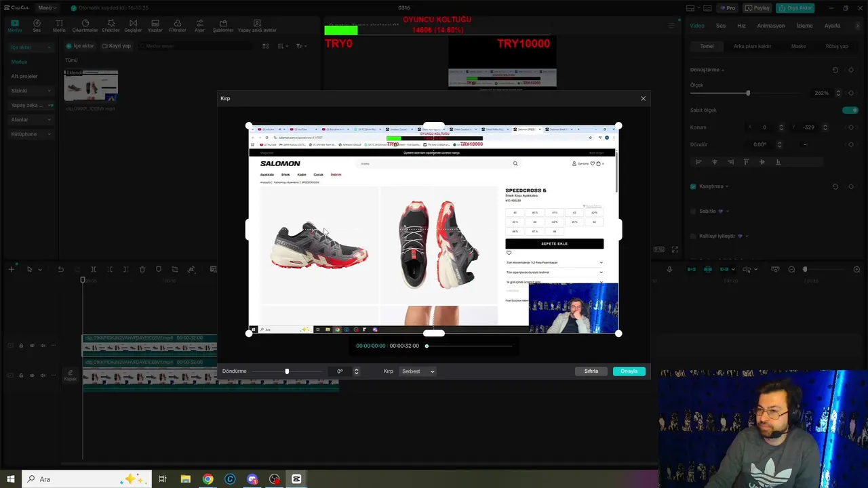Open the Maske sub-tab
Viewport: 868px width, 488px height.
(798, 46)
